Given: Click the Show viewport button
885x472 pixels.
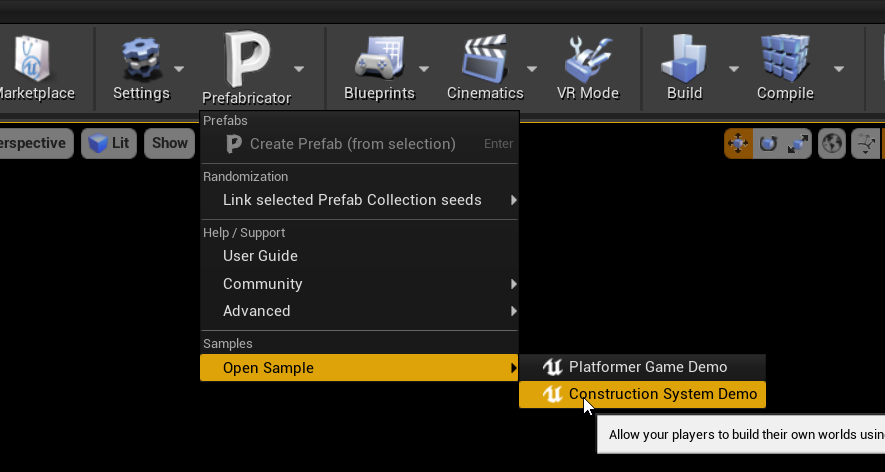Looking at the screenshot, I should tap(169, 143).
